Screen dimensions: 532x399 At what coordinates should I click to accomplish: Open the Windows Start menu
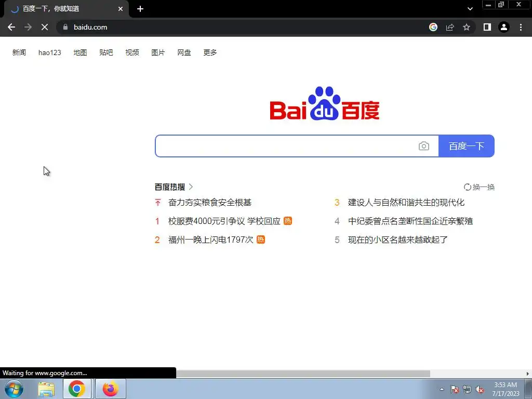[14, 389]
